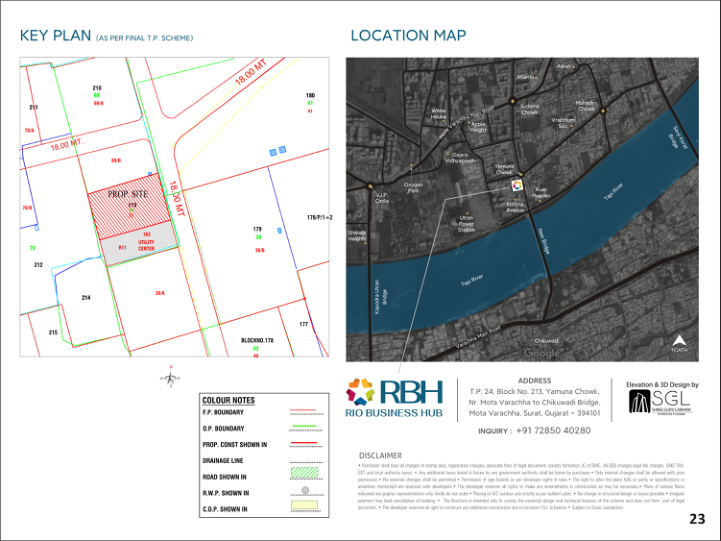
Task: Click the RBH colorful star logo
Action: (360, 391)
